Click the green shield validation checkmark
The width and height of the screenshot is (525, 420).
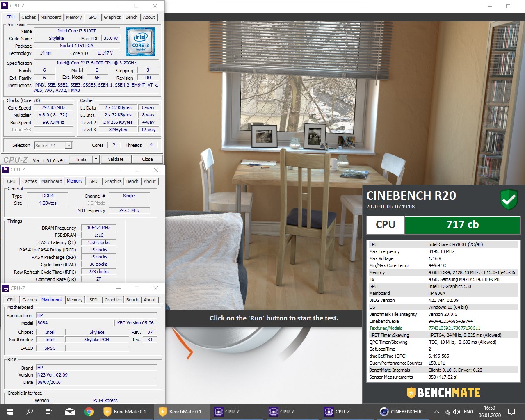509,200
